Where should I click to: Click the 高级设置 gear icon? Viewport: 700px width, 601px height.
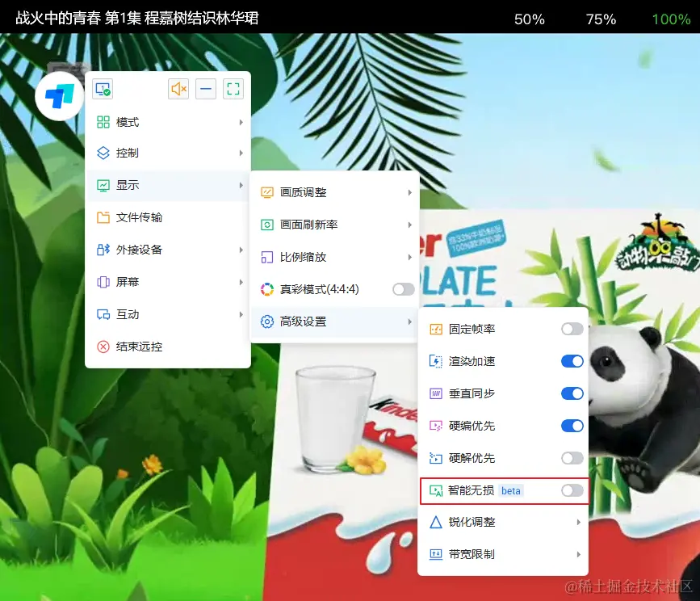tap(267, 322)
